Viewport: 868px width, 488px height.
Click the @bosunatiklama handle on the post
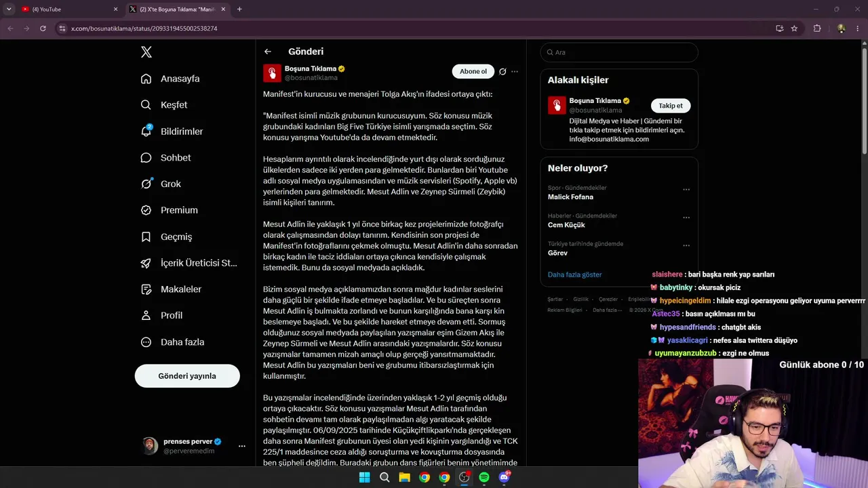tap(311, 78)
